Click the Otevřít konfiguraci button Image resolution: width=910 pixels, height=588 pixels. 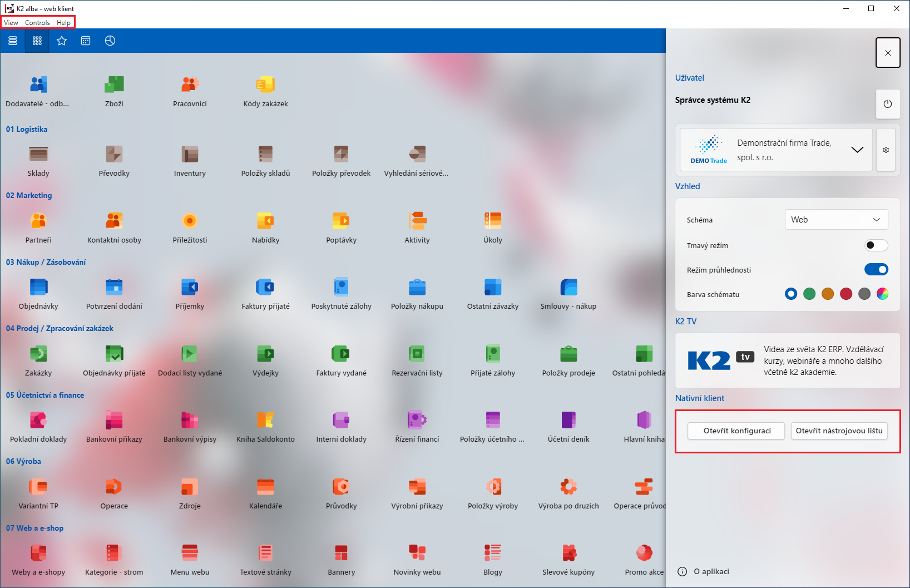[x=736, y=431]
